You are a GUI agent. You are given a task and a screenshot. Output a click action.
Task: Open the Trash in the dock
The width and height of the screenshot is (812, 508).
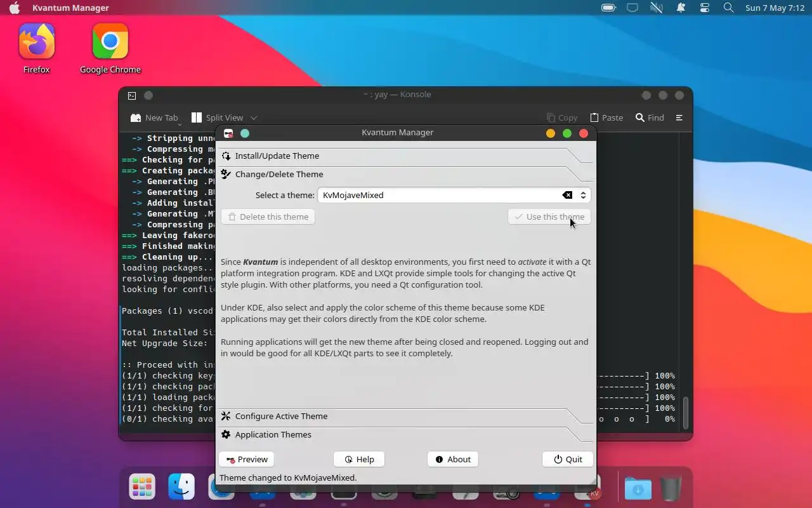[671, 488]
